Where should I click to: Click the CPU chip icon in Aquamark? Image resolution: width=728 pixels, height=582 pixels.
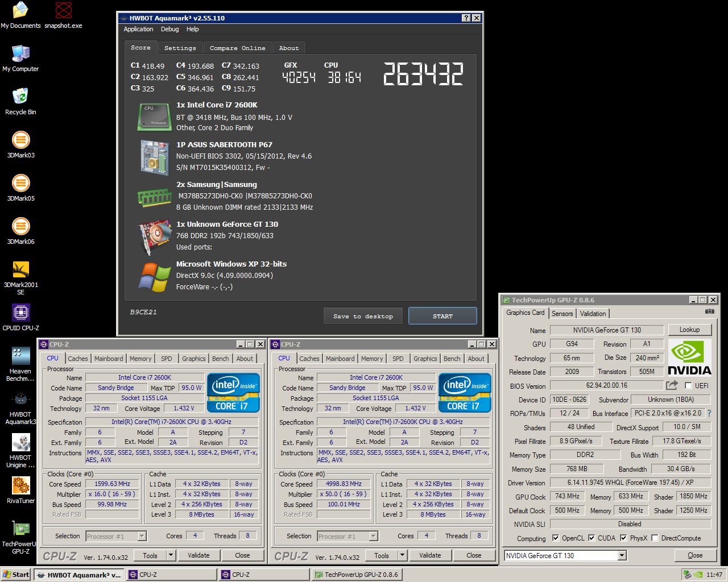155,117
